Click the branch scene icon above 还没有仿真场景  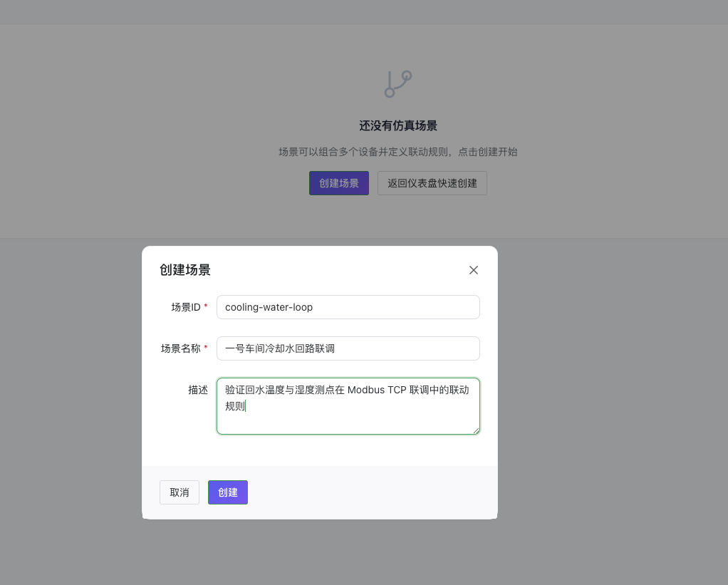pos(398,84)
